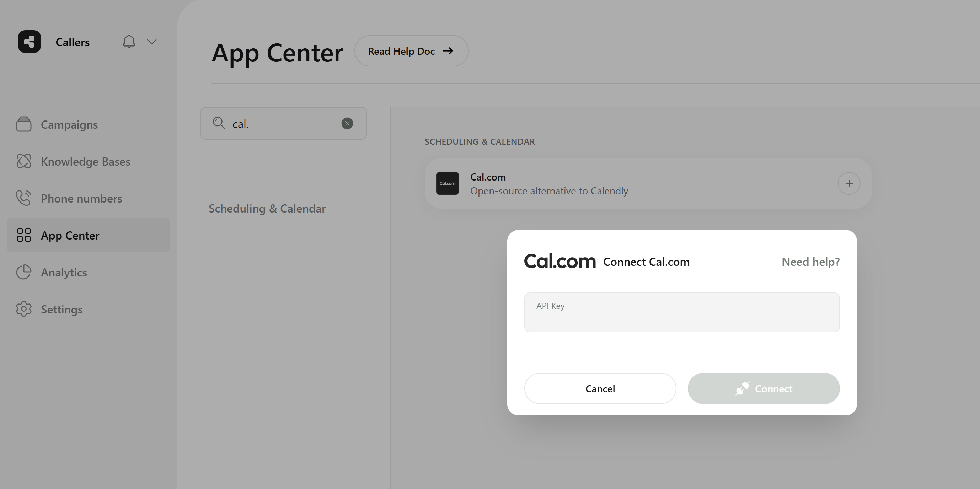Image resolution: width=980 pixels, height=489 pixels.
Task: Click the Phone numbers icon
Action: 23,198
